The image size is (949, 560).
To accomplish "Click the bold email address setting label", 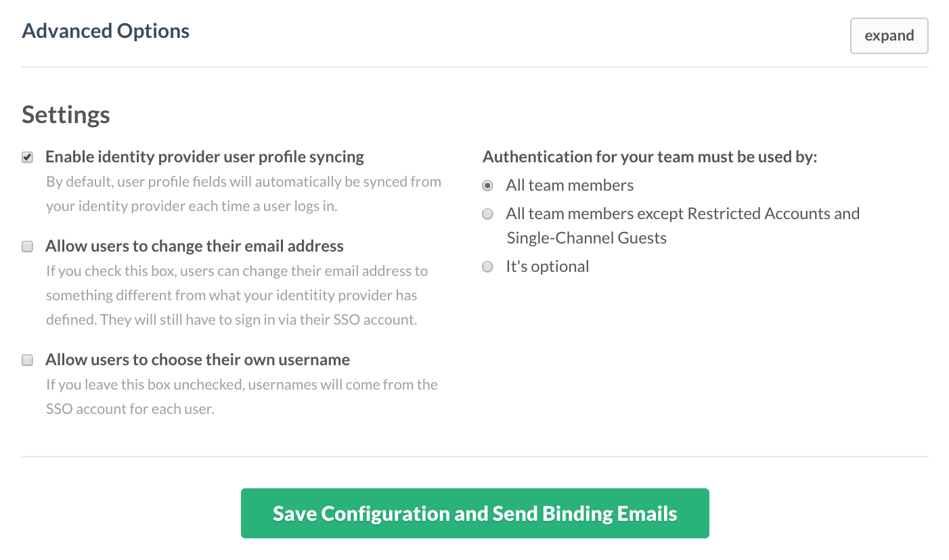I will click(194, 246).
